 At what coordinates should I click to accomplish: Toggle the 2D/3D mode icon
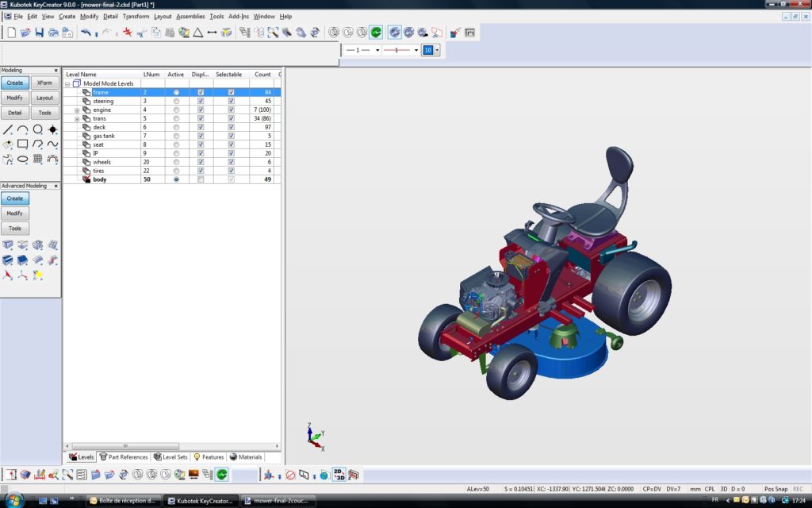tap(339, 475)
